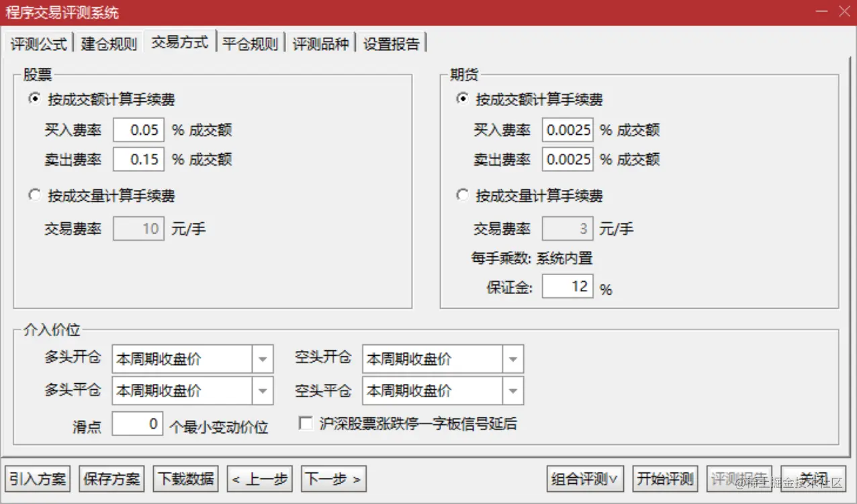Enable 沪深股票涨跌停一字板信号延后 checkbox
The width and height of the screenshot is (857, 504).
306,423
